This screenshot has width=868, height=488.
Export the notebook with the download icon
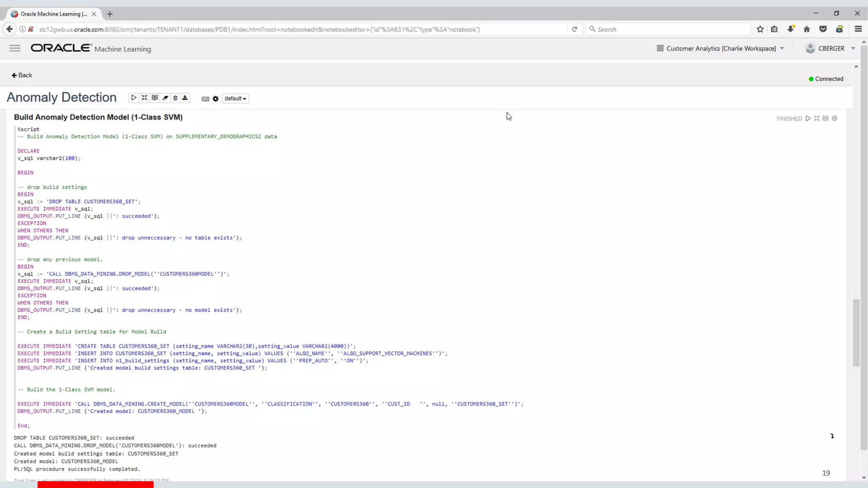[185, 98]
